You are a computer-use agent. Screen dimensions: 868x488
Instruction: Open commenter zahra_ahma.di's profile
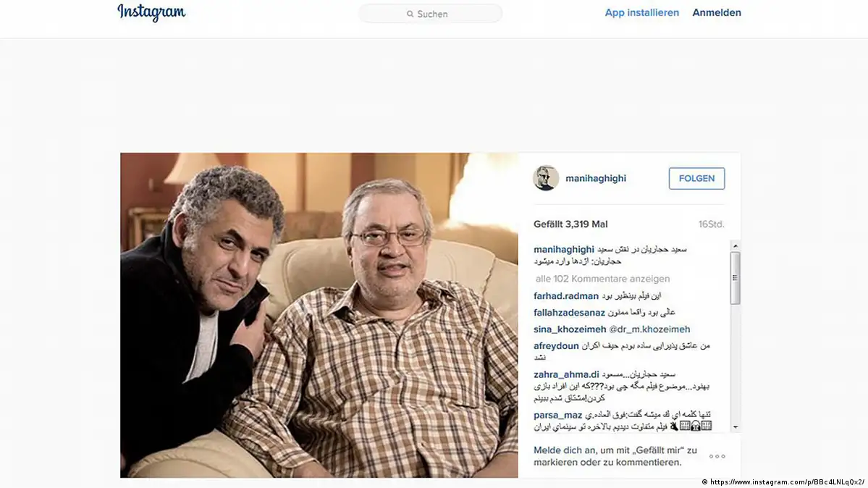coord(566,374)
